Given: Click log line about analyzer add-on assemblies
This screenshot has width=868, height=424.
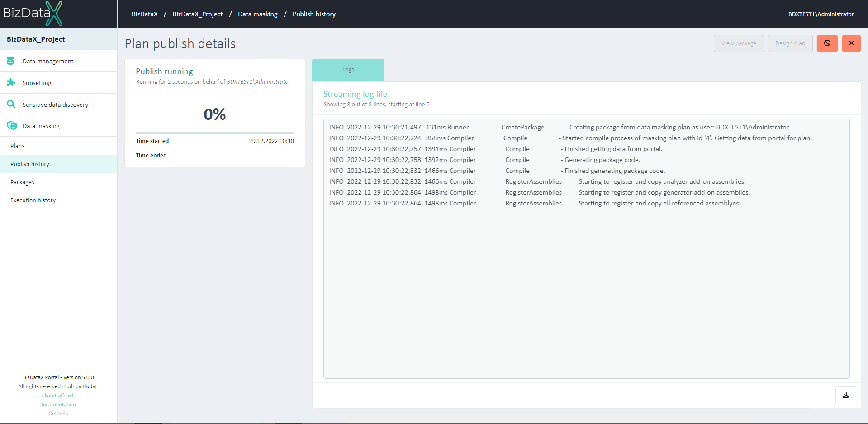Looking at the screenshot, I should (537, 181).
